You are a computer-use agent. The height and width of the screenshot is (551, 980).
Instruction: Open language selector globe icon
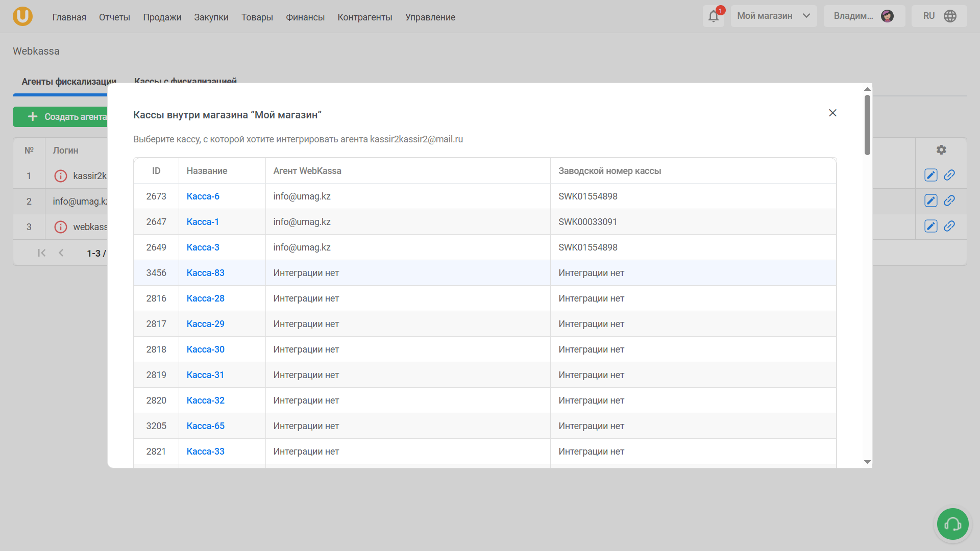950,16
